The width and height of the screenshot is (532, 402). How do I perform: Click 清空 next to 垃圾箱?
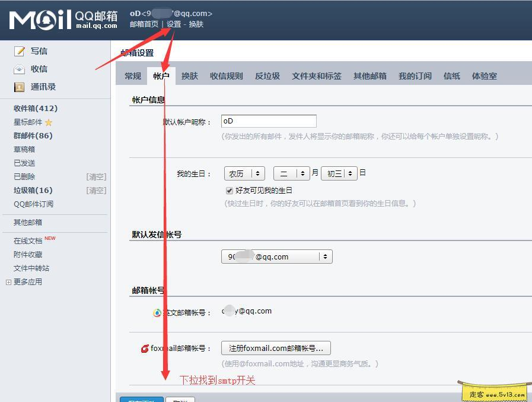tap(96, 190)
